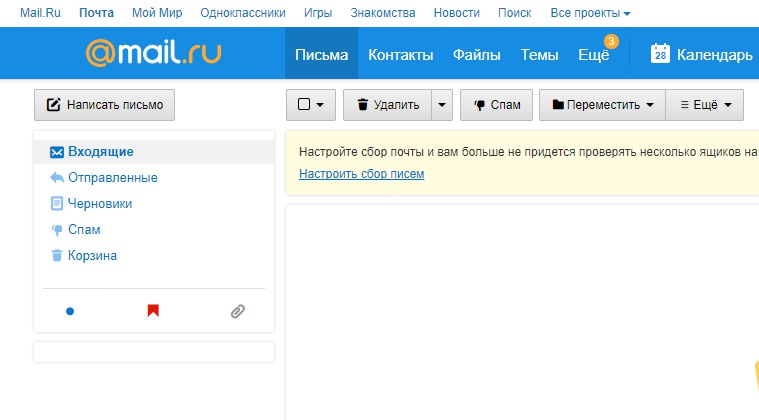The image size is (759, 420).
Task: Click the Inbox envelope icon beside Входящие
Action: tap(57, 152)
